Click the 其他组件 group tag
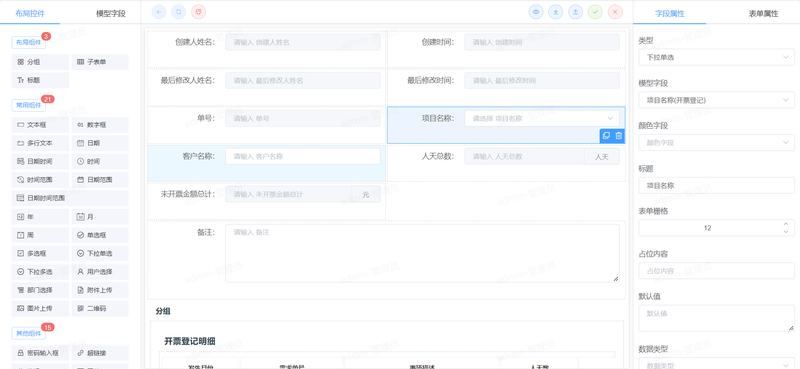The width and height of the screenshot is (800, 369). (29, 333)
